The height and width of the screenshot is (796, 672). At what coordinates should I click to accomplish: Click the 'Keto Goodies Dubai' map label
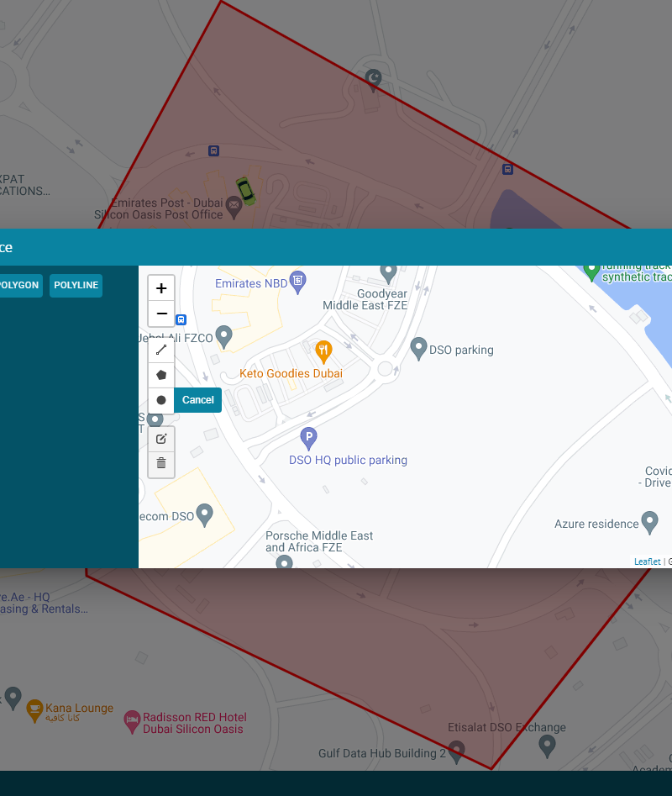pyautogui.click(x=291, y=374)
